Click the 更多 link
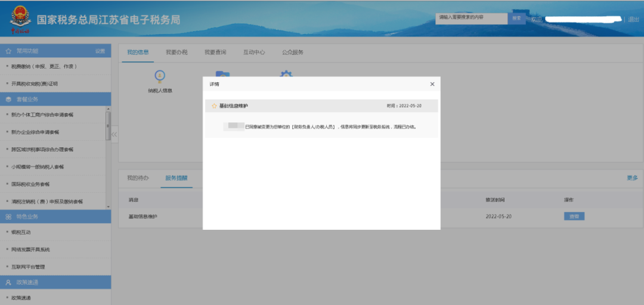Image resolution: width=644 pixels, height=305 pixels. (632, 178)
